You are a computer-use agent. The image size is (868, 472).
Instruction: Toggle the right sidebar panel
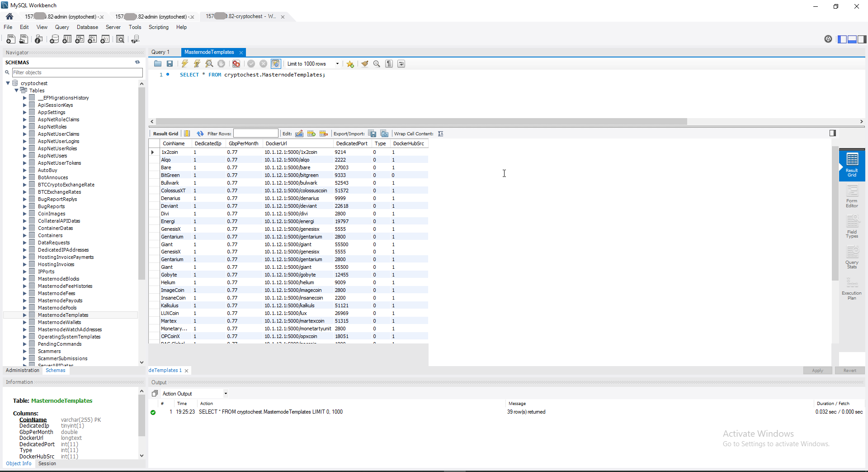[x=862, y=39]
